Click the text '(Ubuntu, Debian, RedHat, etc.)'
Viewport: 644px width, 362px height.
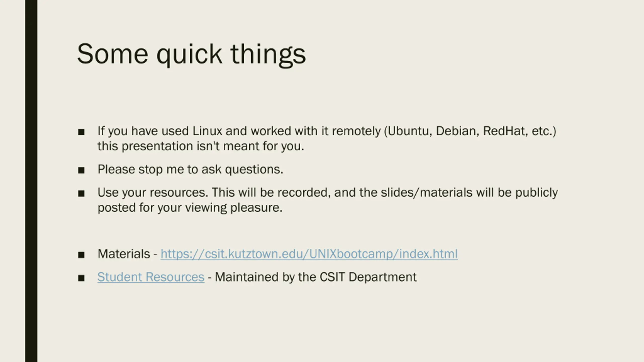click(470, 131)
